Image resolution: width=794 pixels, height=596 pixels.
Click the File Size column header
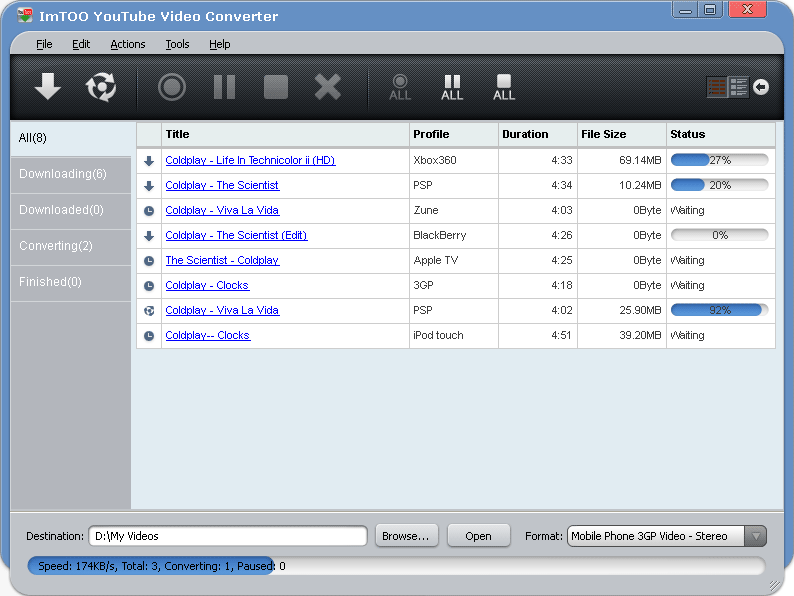[622, 135]
